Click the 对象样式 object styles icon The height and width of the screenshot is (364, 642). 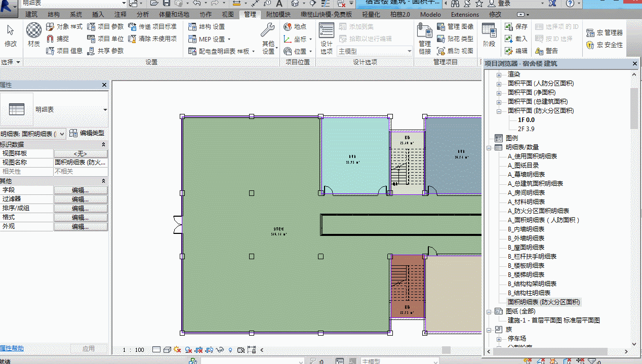point(50,26)
